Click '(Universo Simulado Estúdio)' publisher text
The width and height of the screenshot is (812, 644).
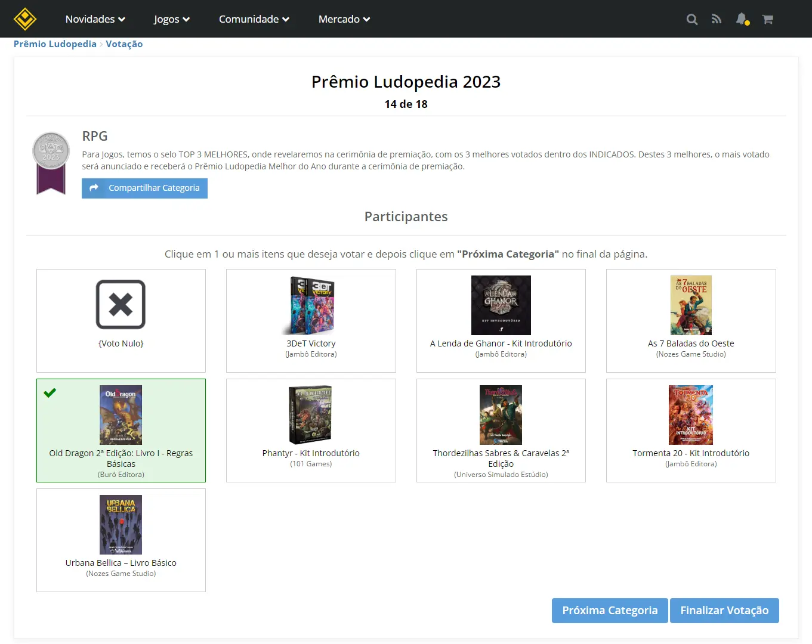tap(501, 475)
